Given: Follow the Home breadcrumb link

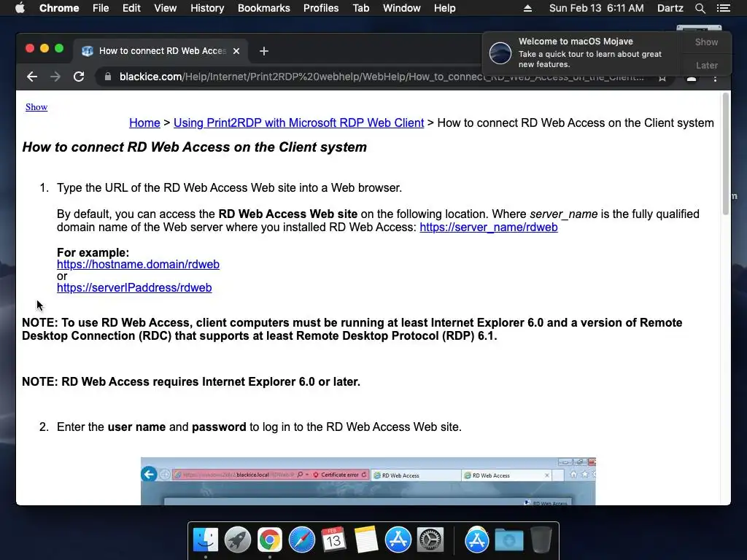Looking at the screenshot, I should [144, 122].
